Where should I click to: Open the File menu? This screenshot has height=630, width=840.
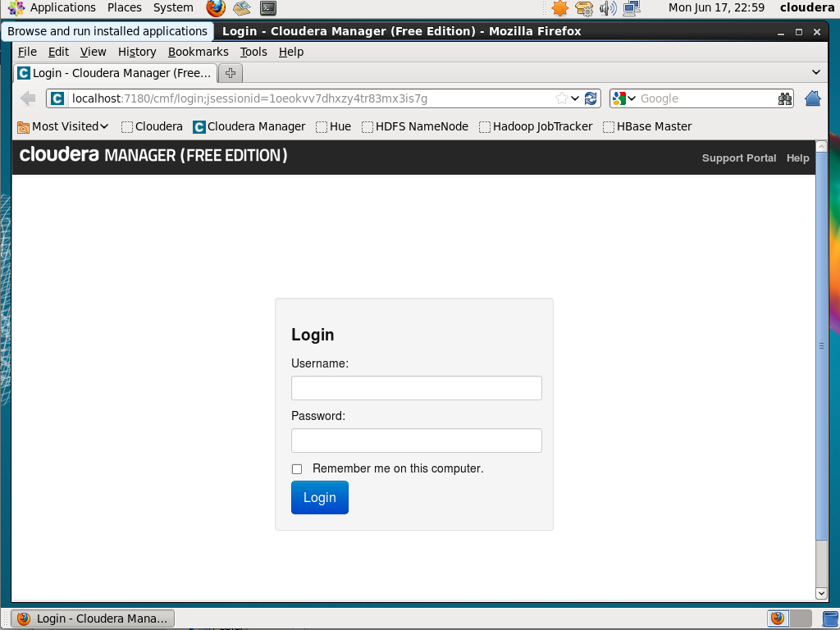(x=27, y=52)
